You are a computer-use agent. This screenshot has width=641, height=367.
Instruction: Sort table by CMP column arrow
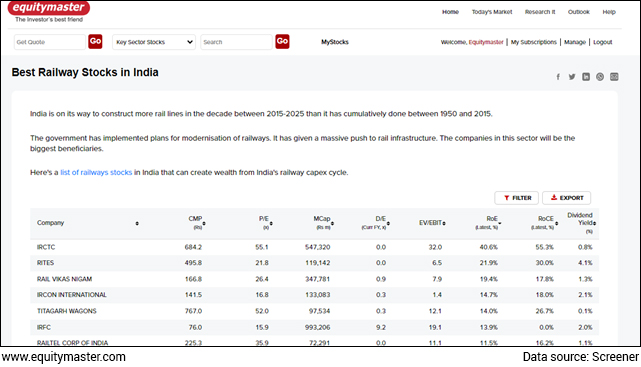pos(204,223)
